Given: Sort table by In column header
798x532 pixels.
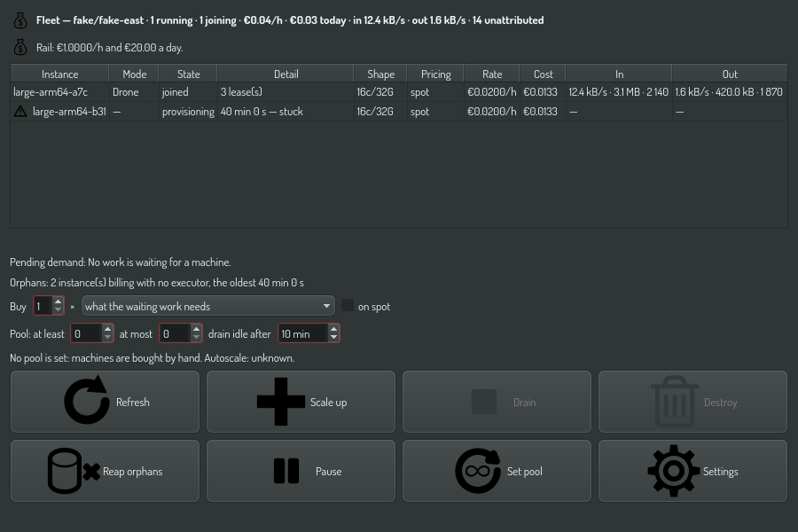Looking at the screenshot, I should [x=619, y=74].
